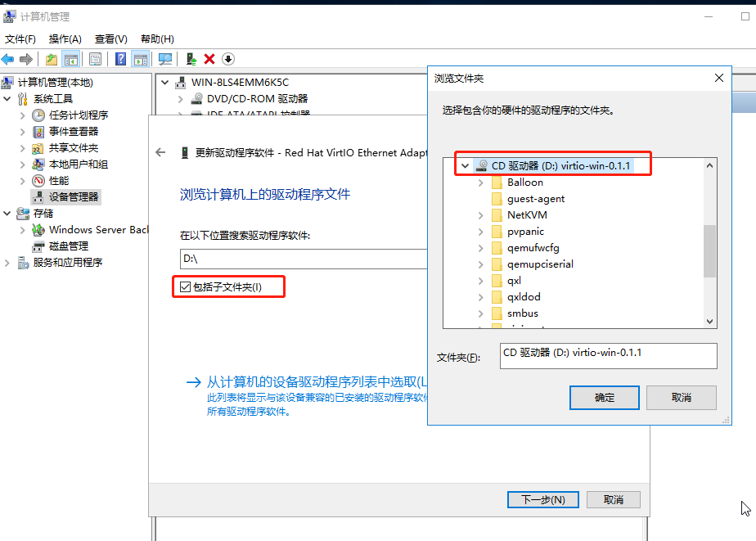Viewport: 756px width, 541px height.
Task: Click the update driver software toolbar icon
Action: point(191,59)
